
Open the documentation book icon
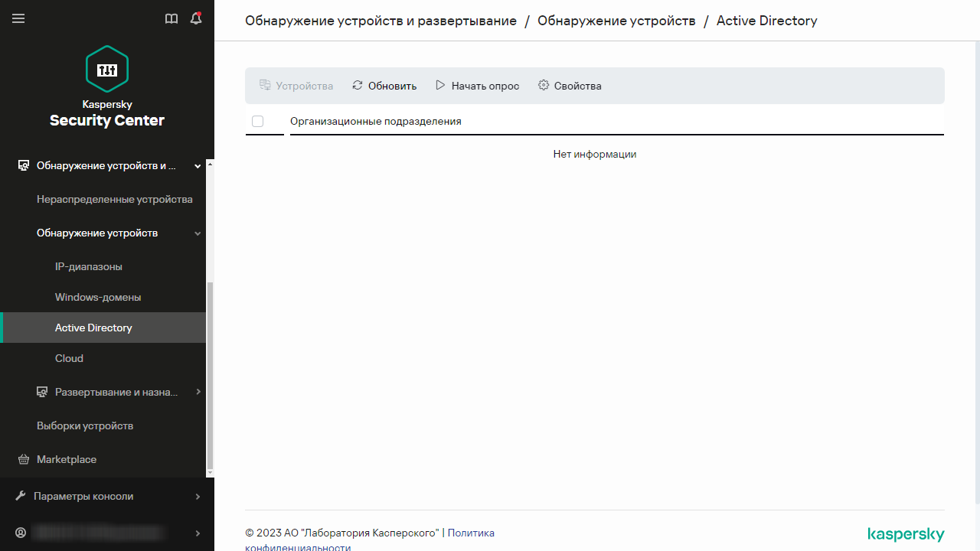point(171,18)
